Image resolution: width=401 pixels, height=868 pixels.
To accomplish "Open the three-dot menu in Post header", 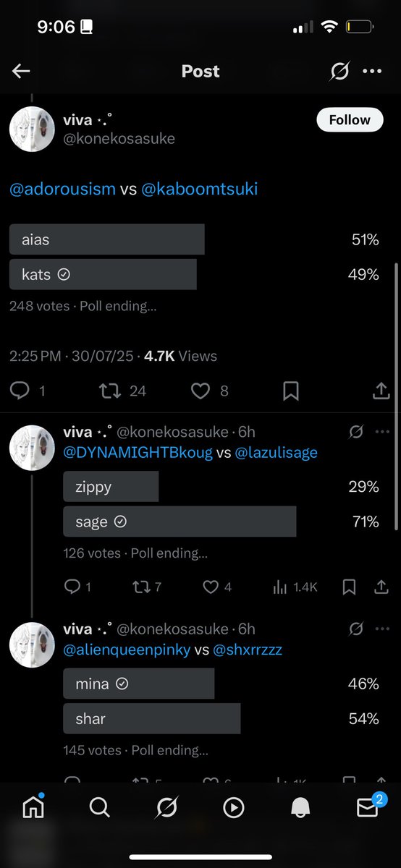I will coord(372,71).
